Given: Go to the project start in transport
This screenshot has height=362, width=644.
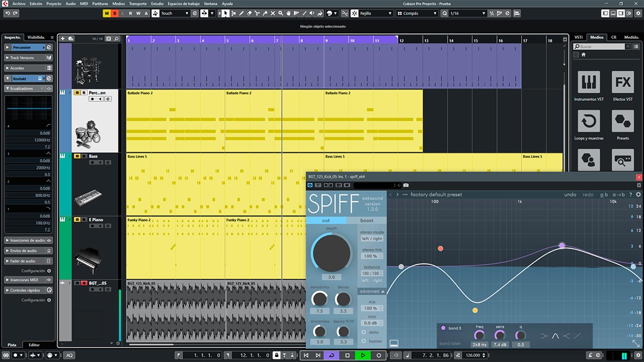Looking at the screenshot, I should (306, 355).
